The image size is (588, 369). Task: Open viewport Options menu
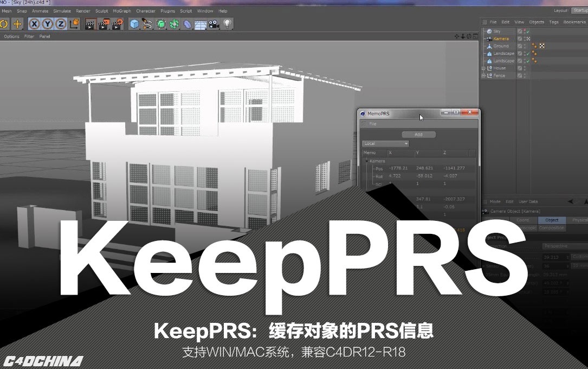point(11,36)
